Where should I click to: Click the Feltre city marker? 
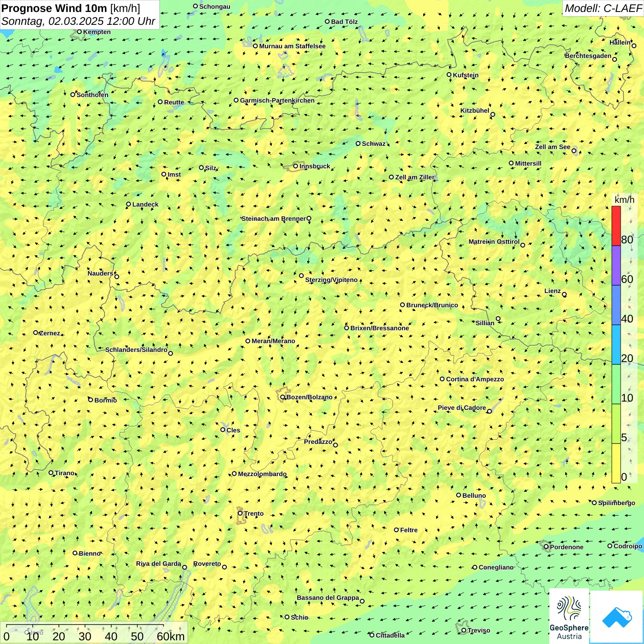[397, 530]
